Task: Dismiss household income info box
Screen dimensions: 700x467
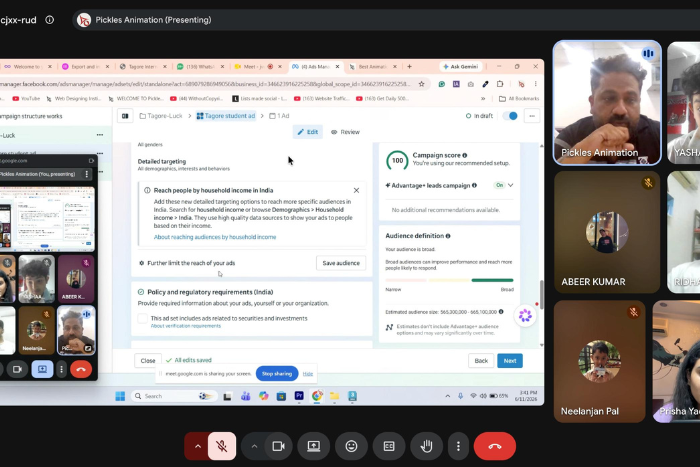Action: click(x=356, y=190)
